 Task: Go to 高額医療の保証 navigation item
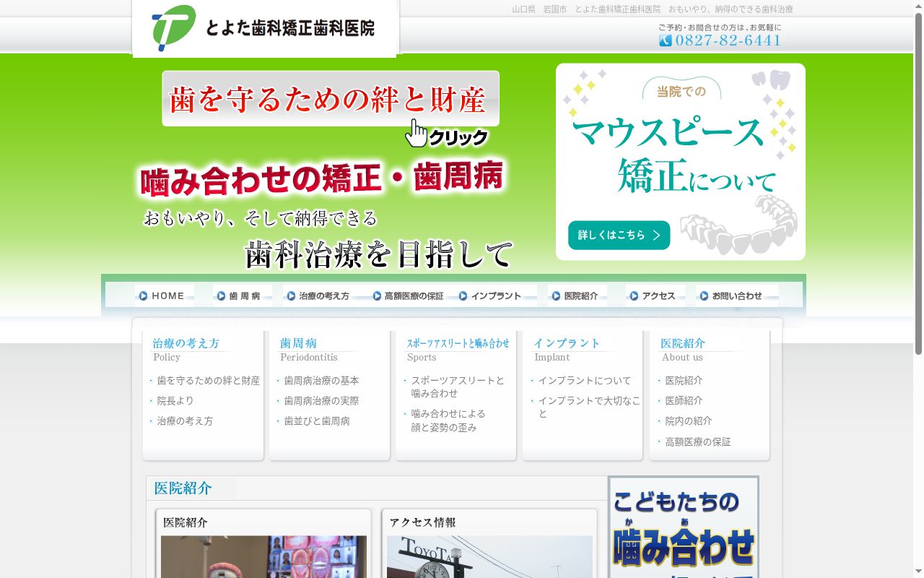tap(408, 296)
